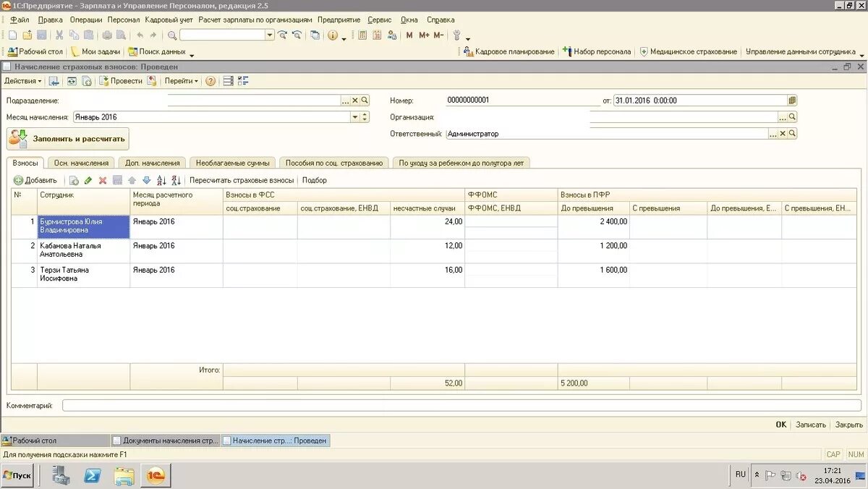Switch to the Необлагаемые суммы tab
Screen dimensions: 868x489
[x=233, y=163]
